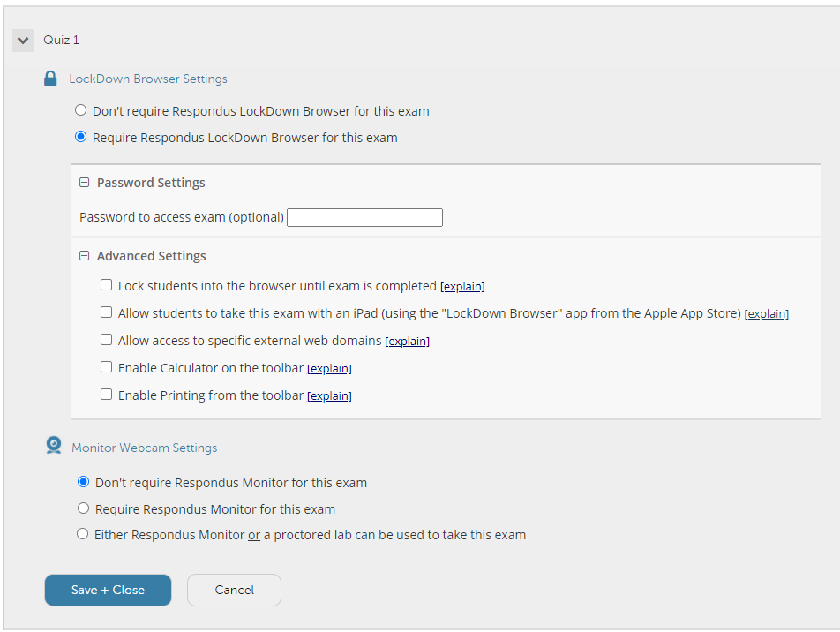
Task: Select Require Respondus Monitor for this exam
Action: (x=83, y=508)
